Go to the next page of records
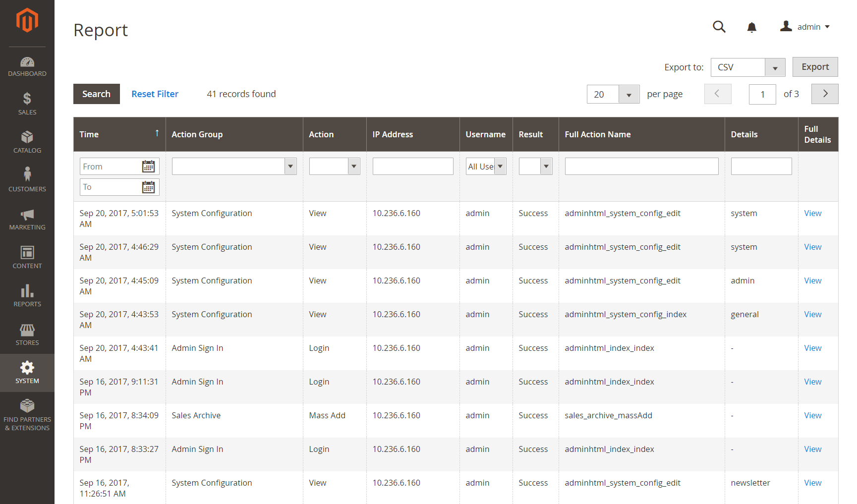 [824, 94]
